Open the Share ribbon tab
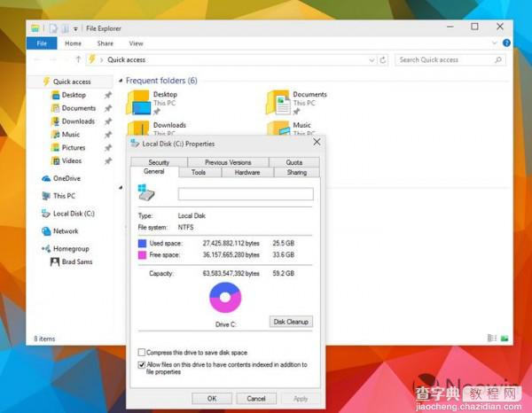This screenshot has height=413, width=532. pos(106,43)
